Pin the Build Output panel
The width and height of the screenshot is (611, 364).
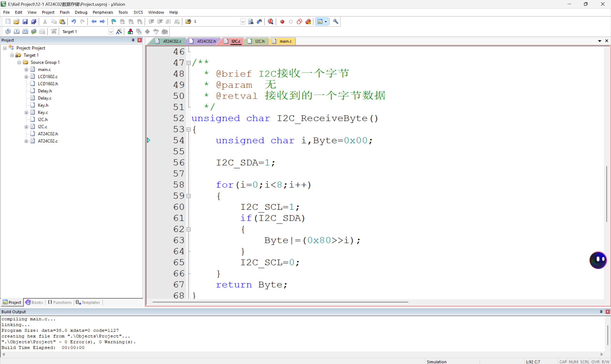(601, 312)
